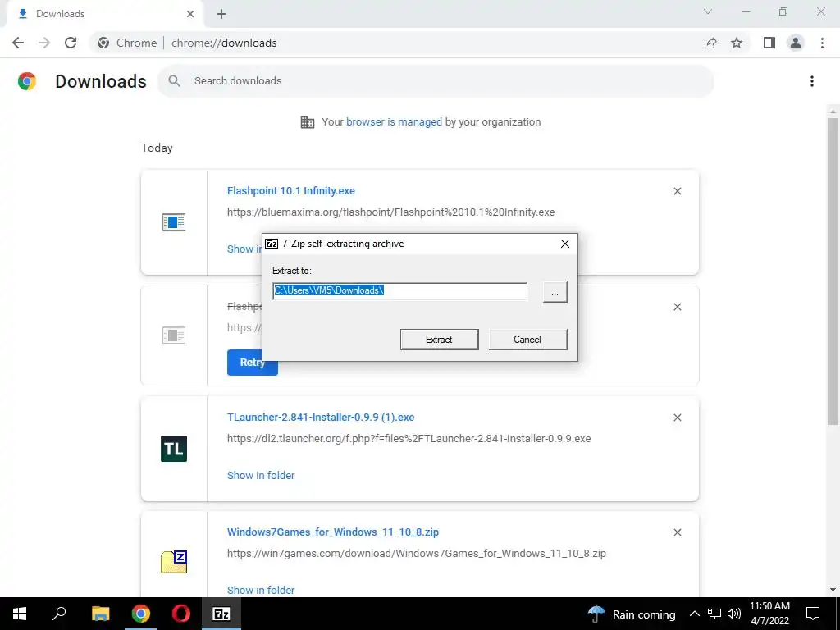Click the share page icon
Screen dimensions: 840x630
[710, 43]
